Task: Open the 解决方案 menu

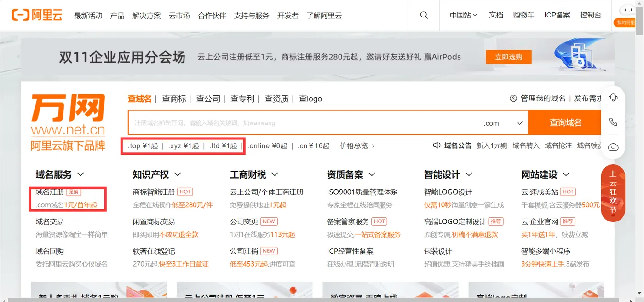Action: point(147,15)
